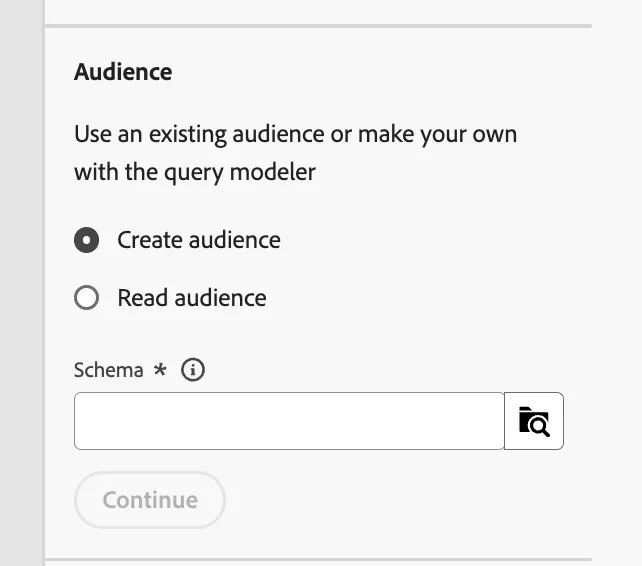Click the 'Use an existing audience' description

click(x=295, y=152)
